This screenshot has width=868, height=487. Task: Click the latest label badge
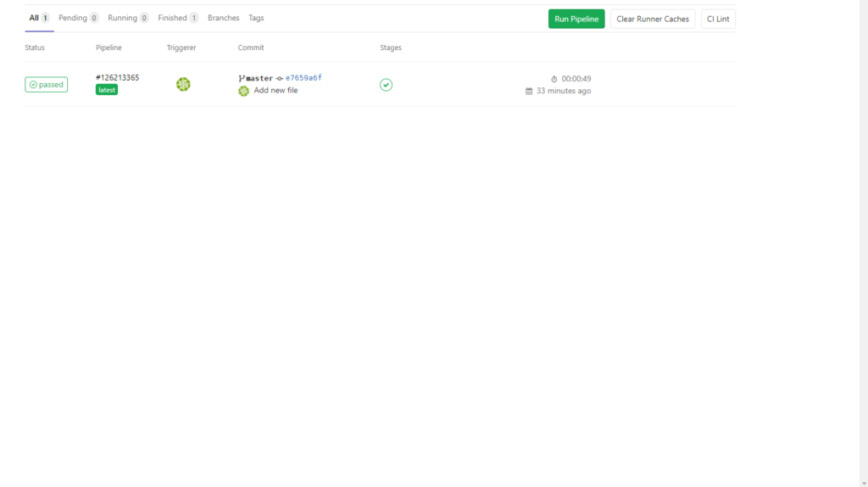point(107,90)
